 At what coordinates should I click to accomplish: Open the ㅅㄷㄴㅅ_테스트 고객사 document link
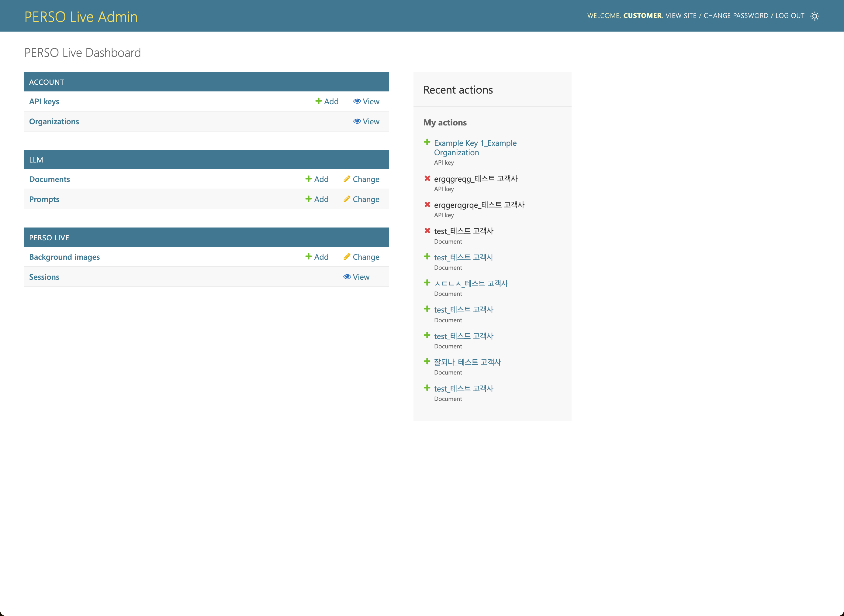coord(471,283)
